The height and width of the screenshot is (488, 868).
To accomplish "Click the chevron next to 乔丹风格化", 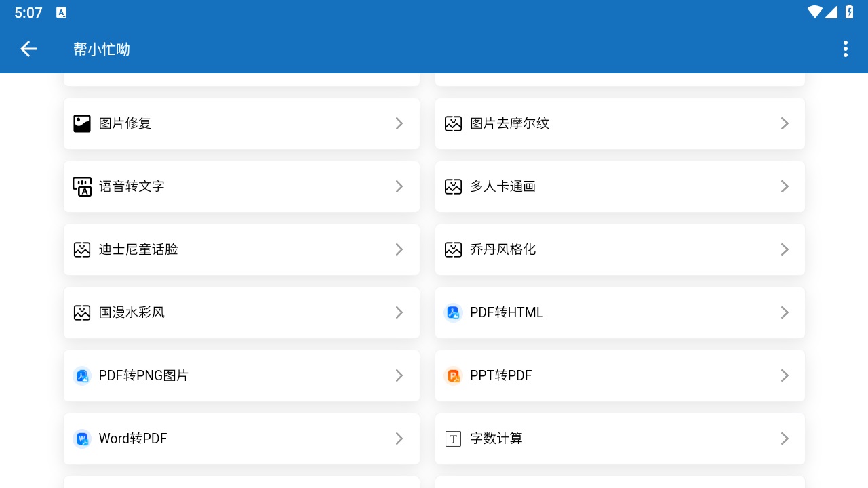I will click(785, 249).
